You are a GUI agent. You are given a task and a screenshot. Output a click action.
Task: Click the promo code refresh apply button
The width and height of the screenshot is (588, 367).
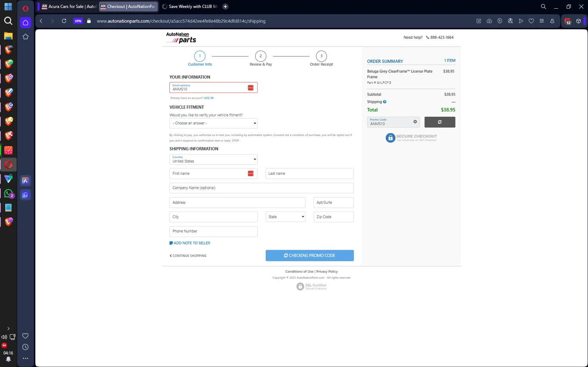pos(440,122)
